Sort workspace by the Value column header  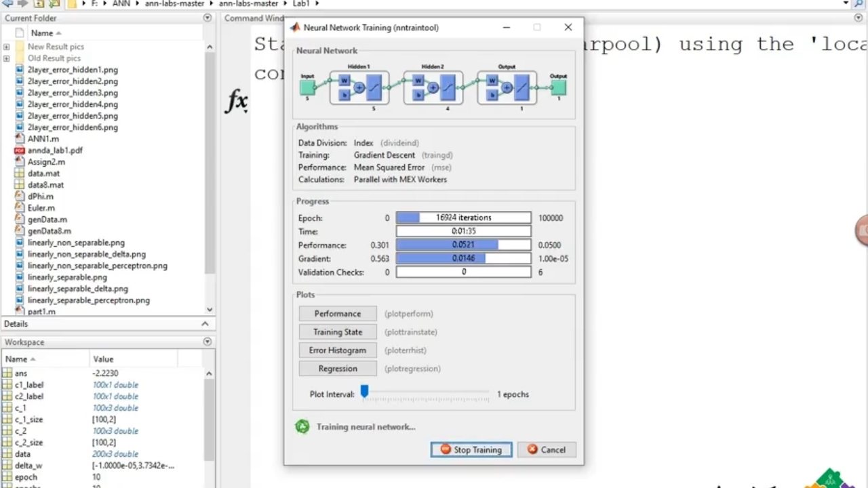pyautogui.click(x=103, y=359)
